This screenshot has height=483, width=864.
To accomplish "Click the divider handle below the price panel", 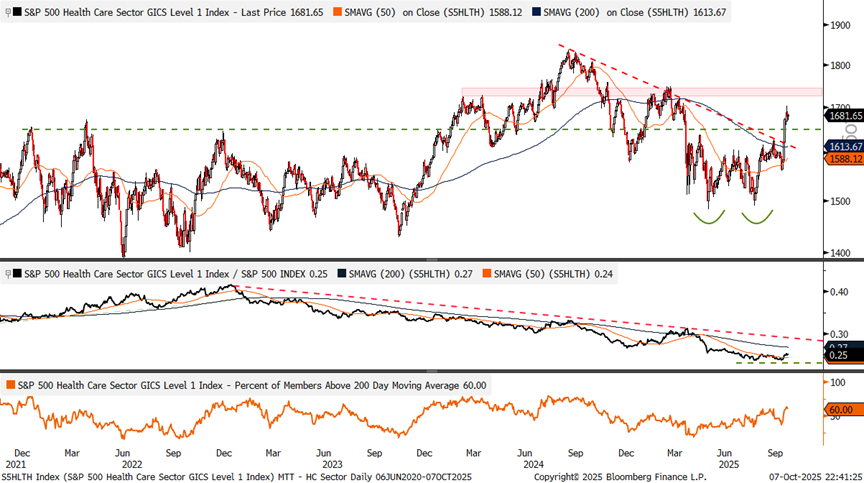I will (432, 259).
